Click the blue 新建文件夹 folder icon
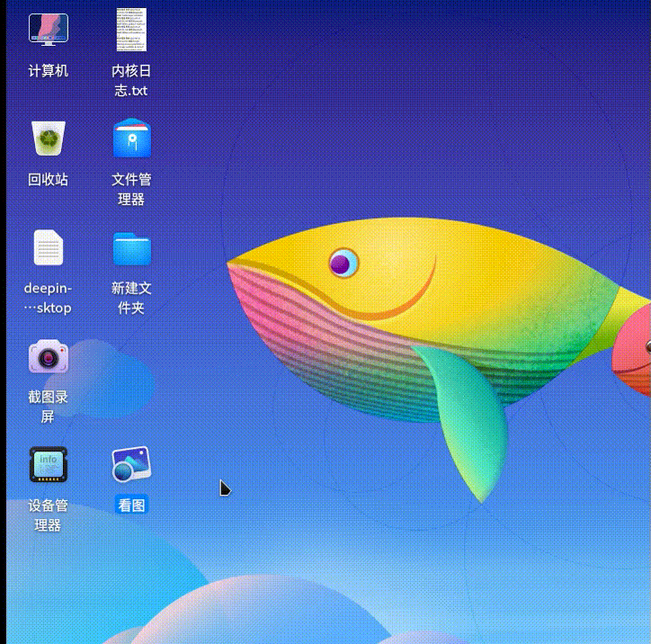This screenshot has height=644, width=651. [x=131, y=248]
